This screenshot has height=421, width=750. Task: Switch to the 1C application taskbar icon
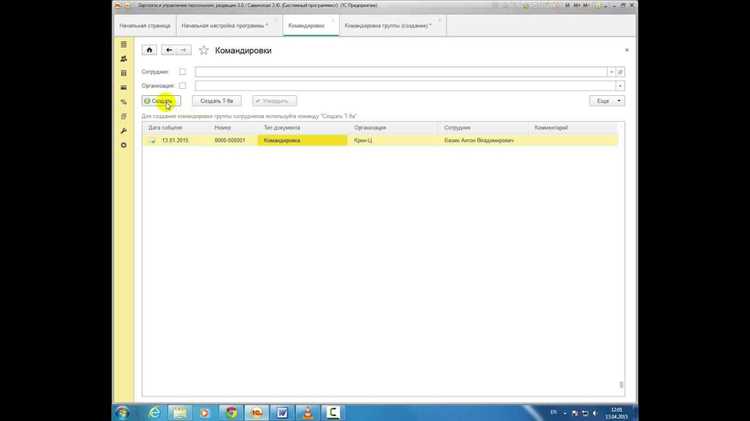click(257, 412)
